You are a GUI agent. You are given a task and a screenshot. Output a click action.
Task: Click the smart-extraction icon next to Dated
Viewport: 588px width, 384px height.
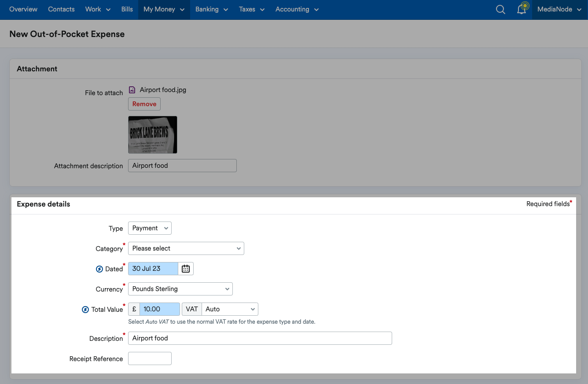pos(99,269)
